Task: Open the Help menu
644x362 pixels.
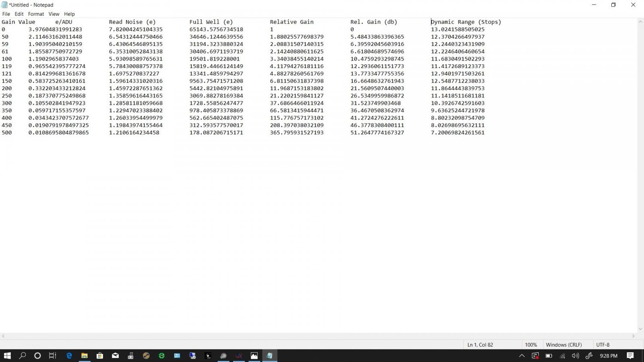Action: point(70,14)
